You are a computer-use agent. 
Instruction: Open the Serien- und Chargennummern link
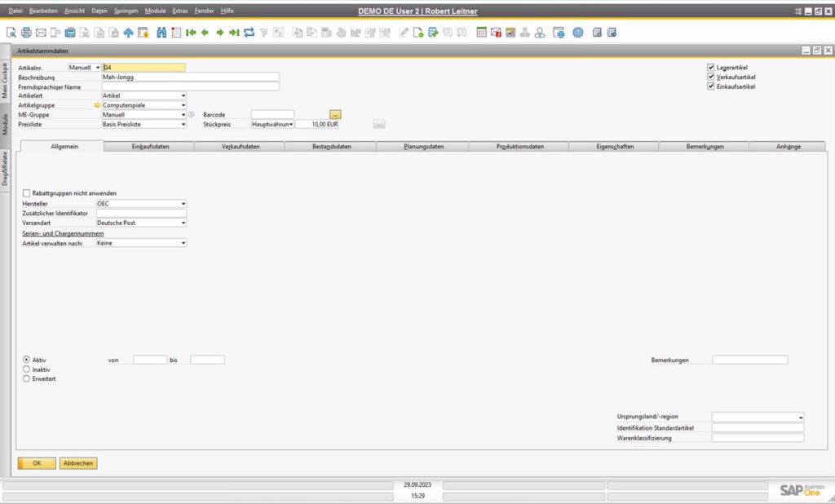pyautogui.click(x=63, y=233)
